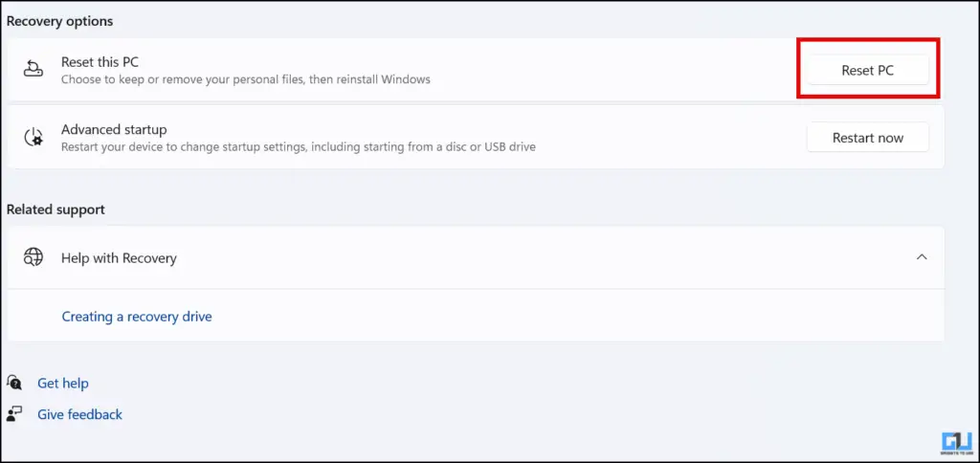980x463 pixels.
Task: Click the Get help speech bubble icon
Action: (x=14, y=383)
